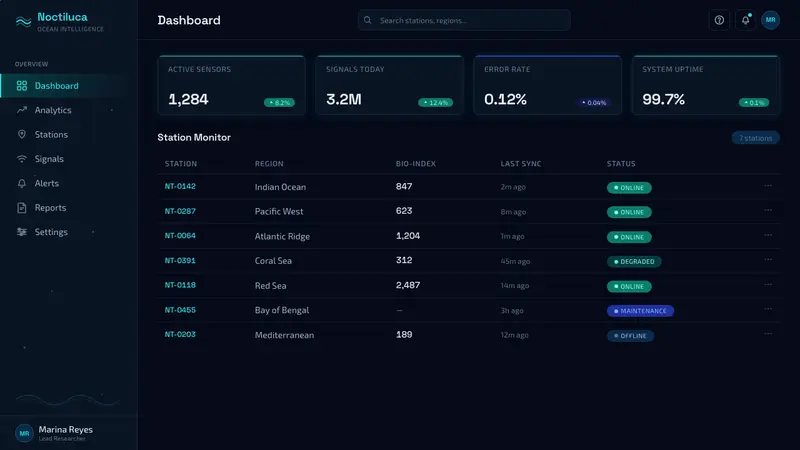The width and height of the screenshot is (800, 450).
Task: Click the search stations, regions field
Action: [x=464, y=20]
